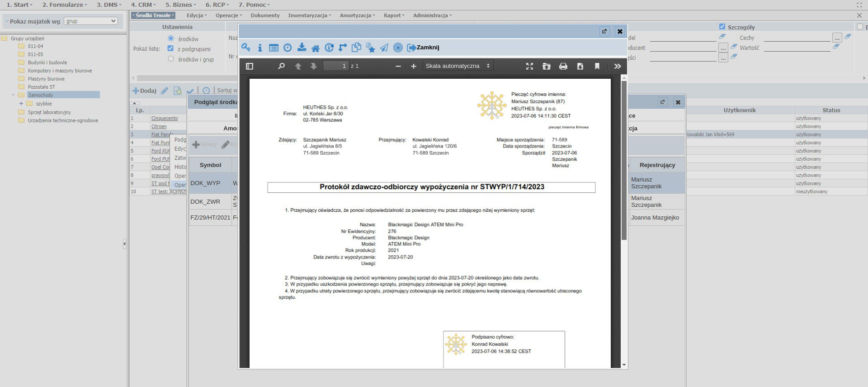Viewport: 868px width, 387px height.
Task: Open PDF viewer extra tools chevrons
Action: [618, 66]
